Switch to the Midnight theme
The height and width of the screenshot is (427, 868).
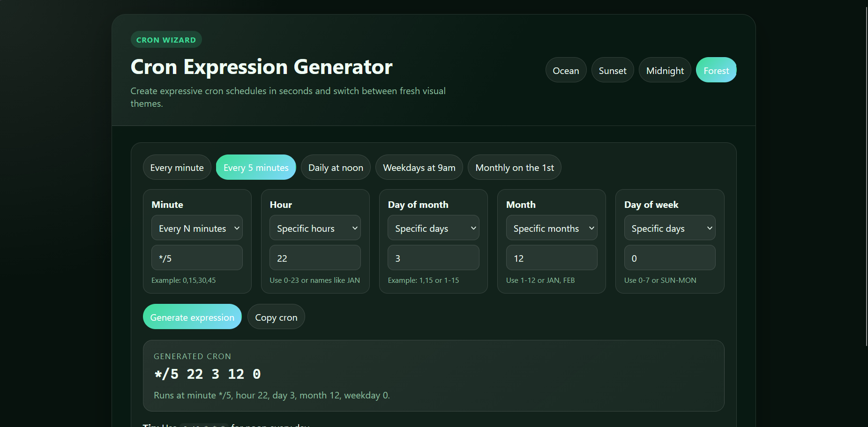[665, 70]
